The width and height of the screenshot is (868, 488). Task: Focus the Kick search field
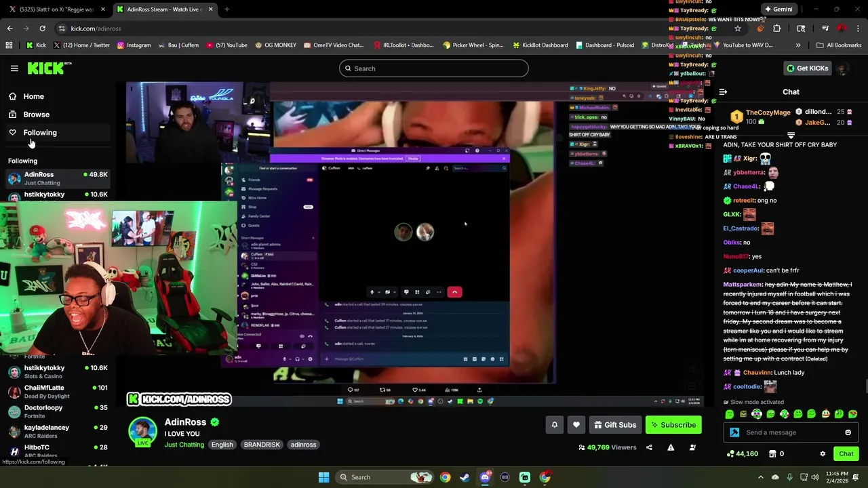tap(434, 68)
